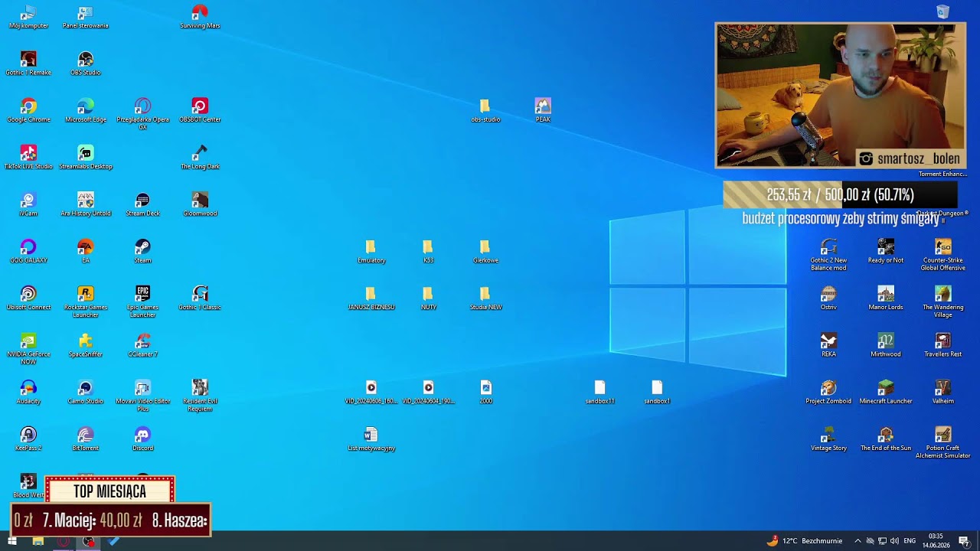This screenshot has width=980, height=551.
Task: Select the PEAK game icon
Action: (543, 110)
